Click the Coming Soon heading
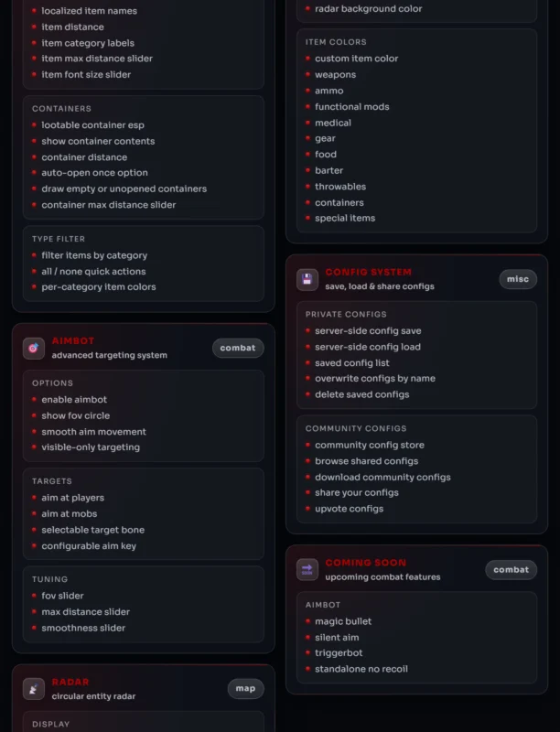 click(365, 563)
